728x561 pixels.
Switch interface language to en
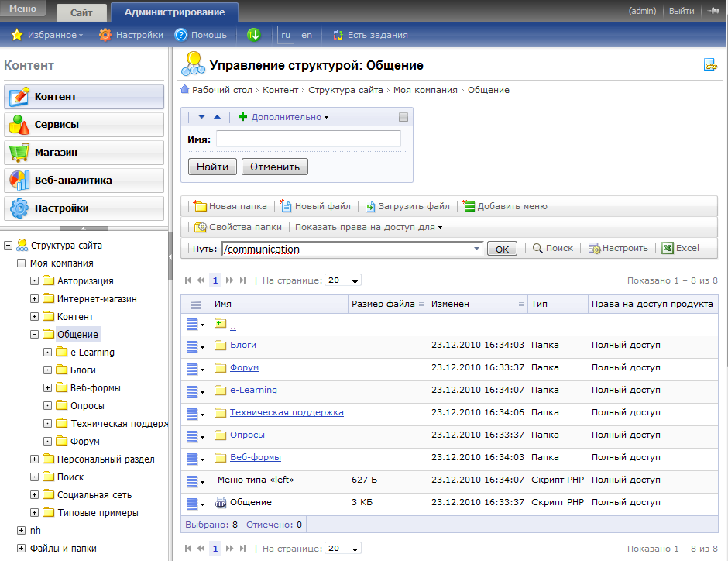pyautogui.click(x=307, y=35)
